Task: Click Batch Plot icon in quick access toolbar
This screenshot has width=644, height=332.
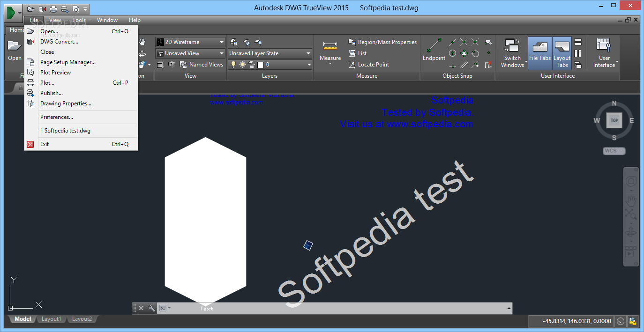Action: [65, 9]
